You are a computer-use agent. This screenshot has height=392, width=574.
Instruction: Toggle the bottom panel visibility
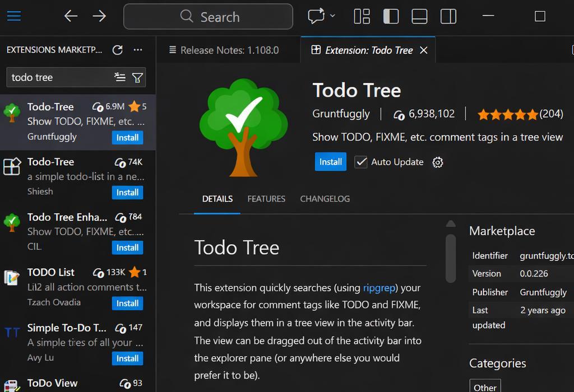pyautogui.click(x=419, y=16)
